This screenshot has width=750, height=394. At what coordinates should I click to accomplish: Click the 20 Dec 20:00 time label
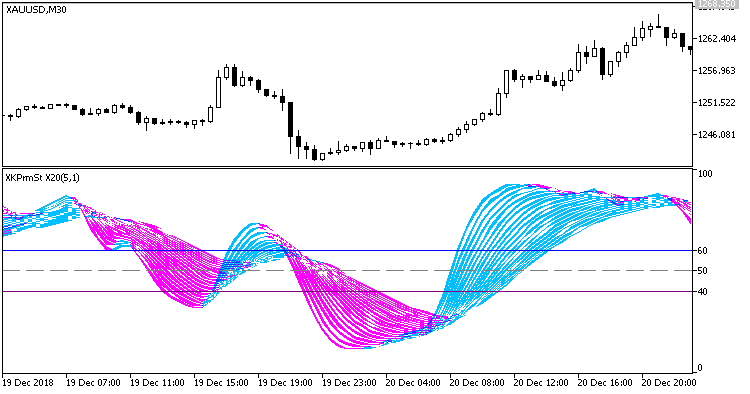pos(669,383)
